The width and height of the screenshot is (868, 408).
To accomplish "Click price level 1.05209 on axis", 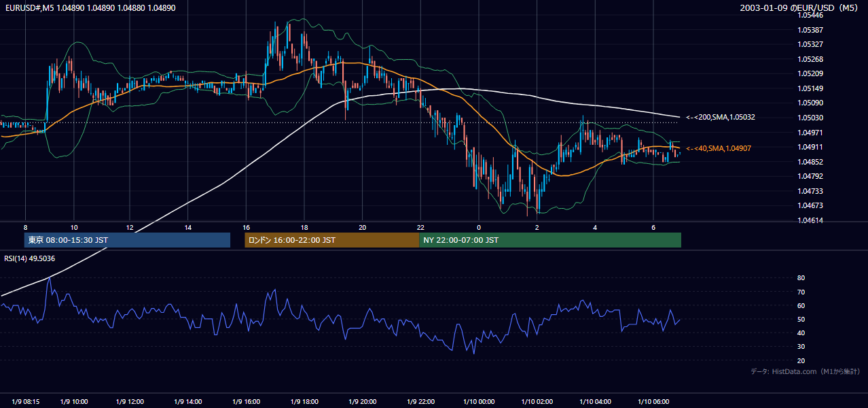I will tap(810, 73).
